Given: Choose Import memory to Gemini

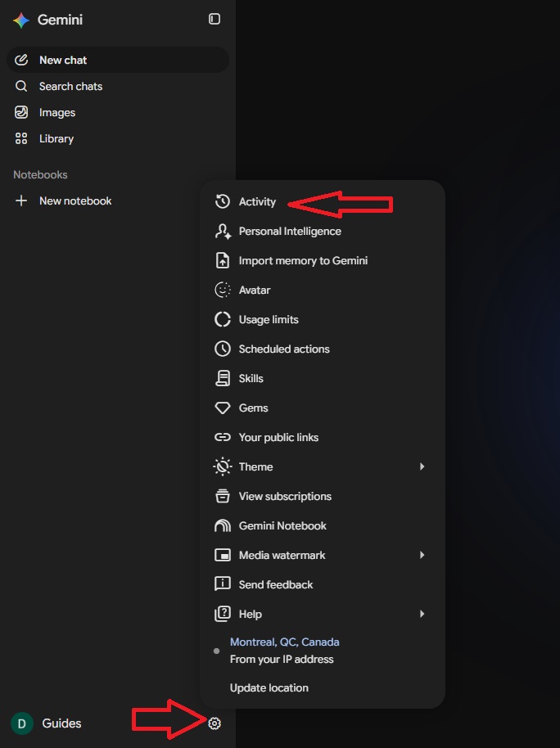Looking at the screenshot, I should pos(323,261).
